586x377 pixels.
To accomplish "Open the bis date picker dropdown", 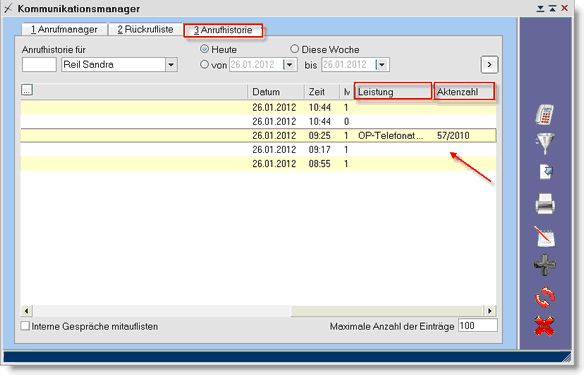I will click(x=382, y=65).
